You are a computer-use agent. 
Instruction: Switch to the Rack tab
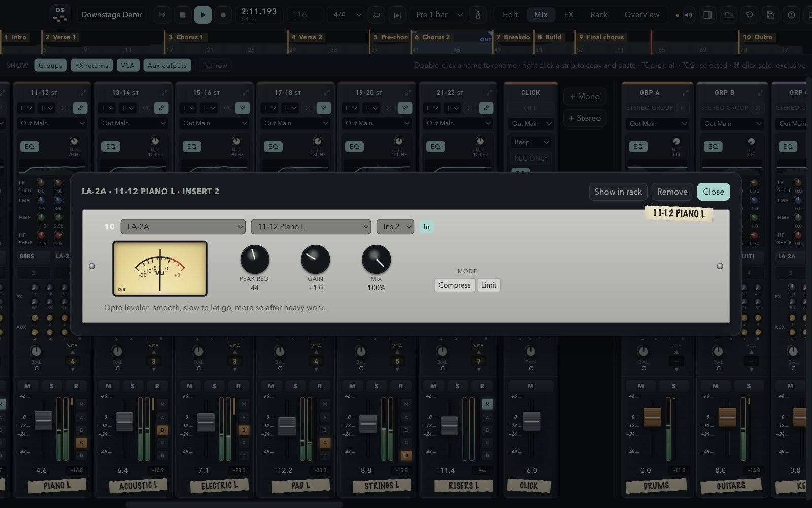(599, 15)
